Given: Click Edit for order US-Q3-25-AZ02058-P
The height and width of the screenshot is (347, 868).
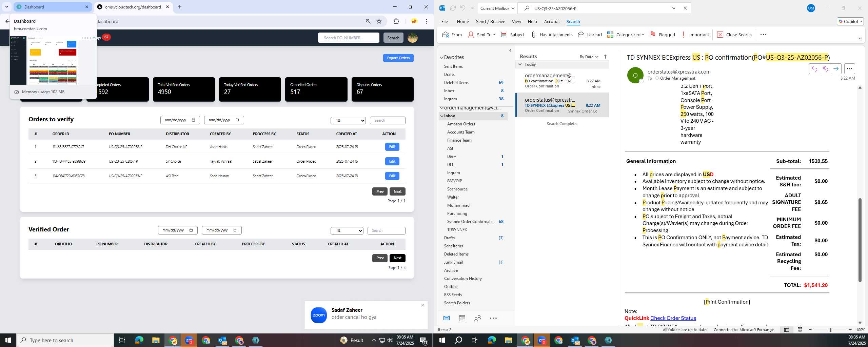Looking at the screenshot, I should click(x=392, y=147).
